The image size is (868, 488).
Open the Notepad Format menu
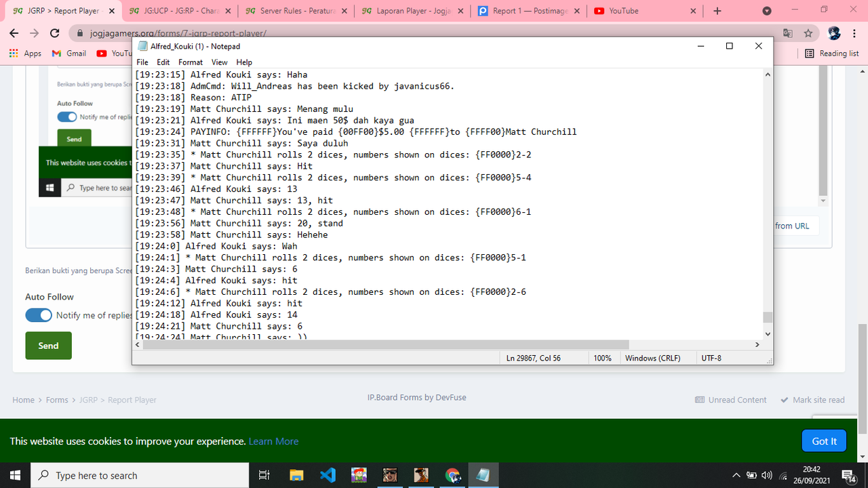191,62
